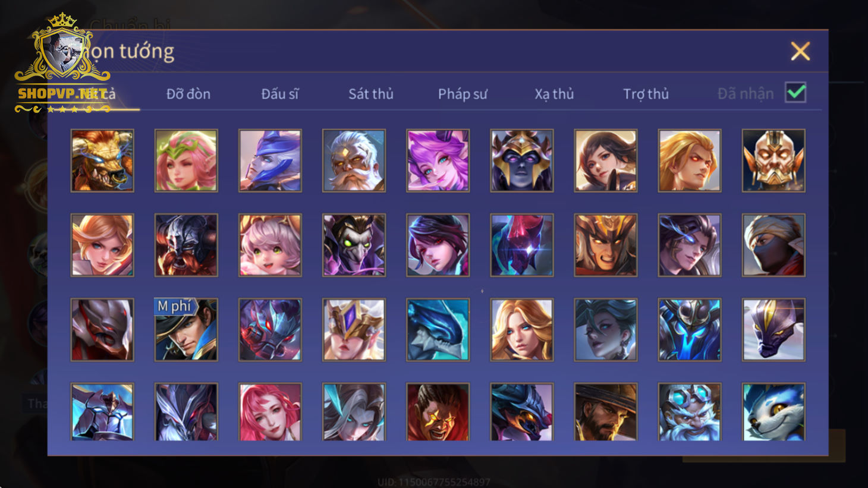Select the blue shark hero portrait

[438, 329]
